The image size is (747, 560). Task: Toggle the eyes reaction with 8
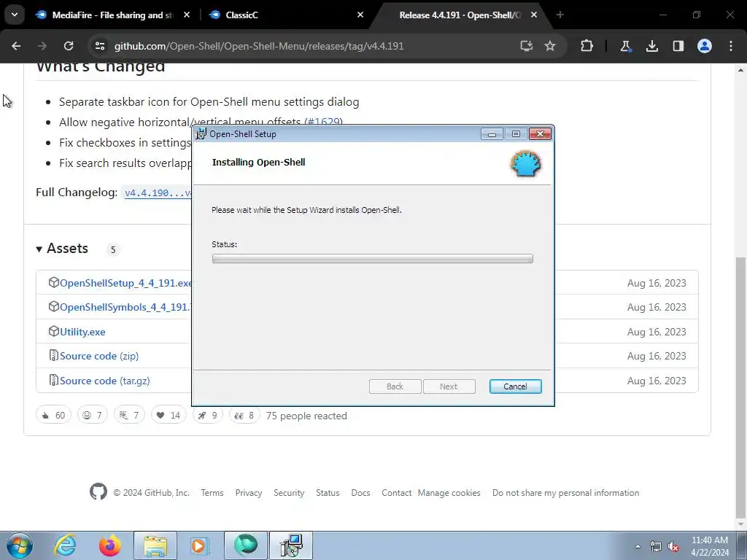point(244,415)
